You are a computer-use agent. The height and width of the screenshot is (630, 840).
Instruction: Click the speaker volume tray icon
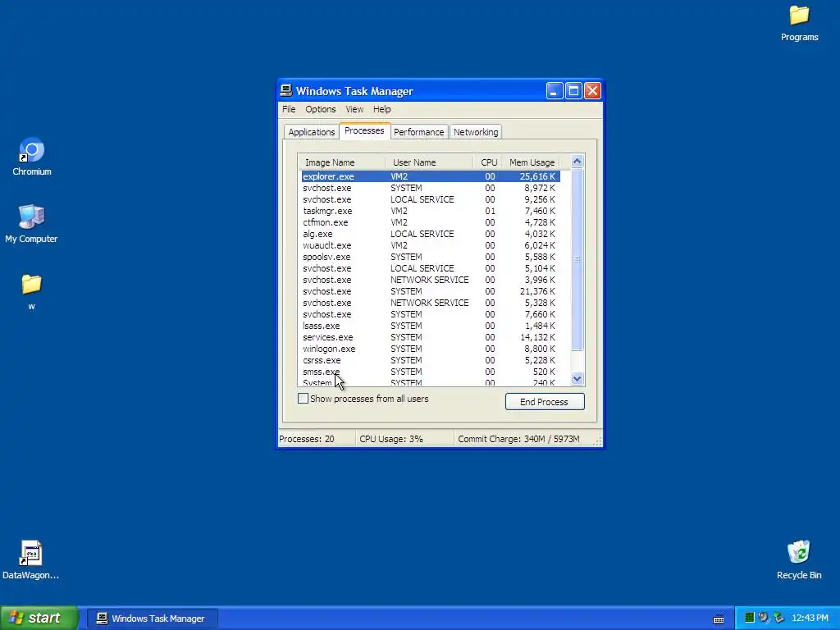click(764, 618)
